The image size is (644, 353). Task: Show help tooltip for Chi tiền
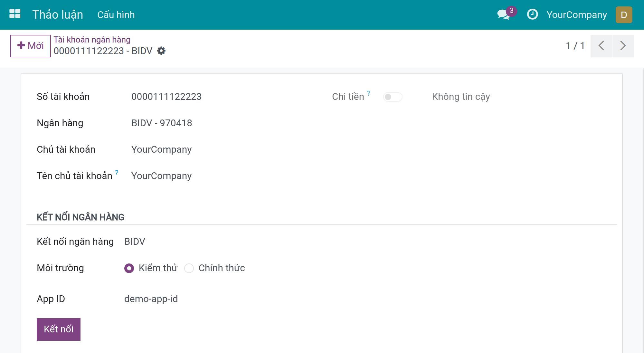tap(369, 93)
